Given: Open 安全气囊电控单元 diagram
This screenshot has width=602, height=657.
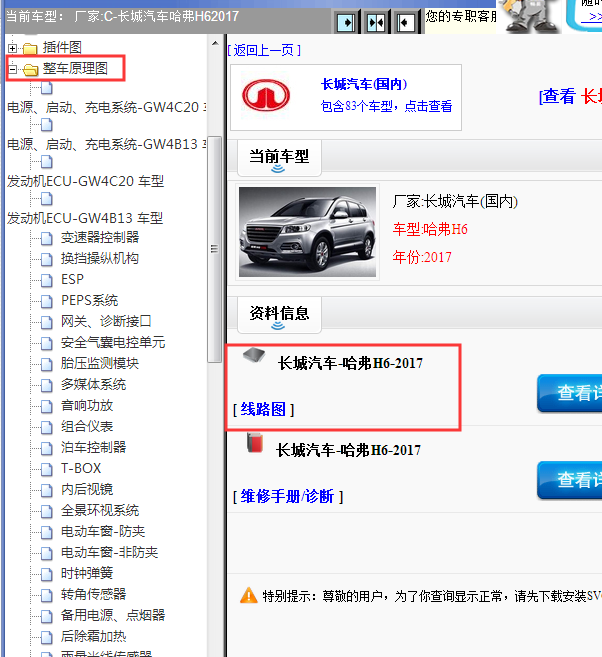Looking at the screenshot, I should click(x=113, y=343).
